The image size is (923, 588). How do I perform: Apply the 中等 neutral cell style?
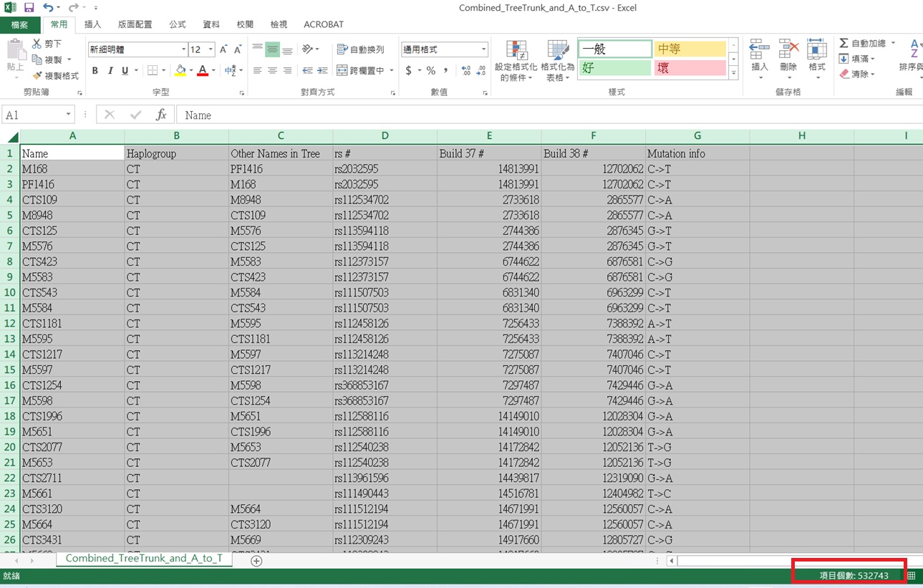pos(690,49)
